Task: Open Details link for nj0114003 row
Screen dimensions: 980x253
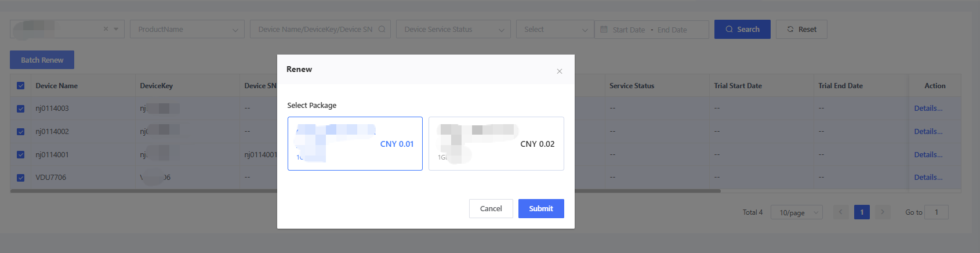Action: coord(928,109)
